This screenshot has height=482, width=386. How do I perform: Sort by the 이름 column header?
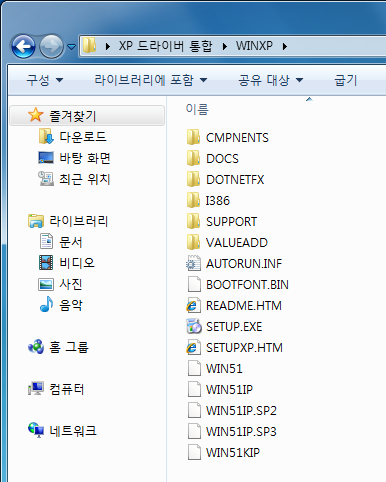click(x=197, y=109)
